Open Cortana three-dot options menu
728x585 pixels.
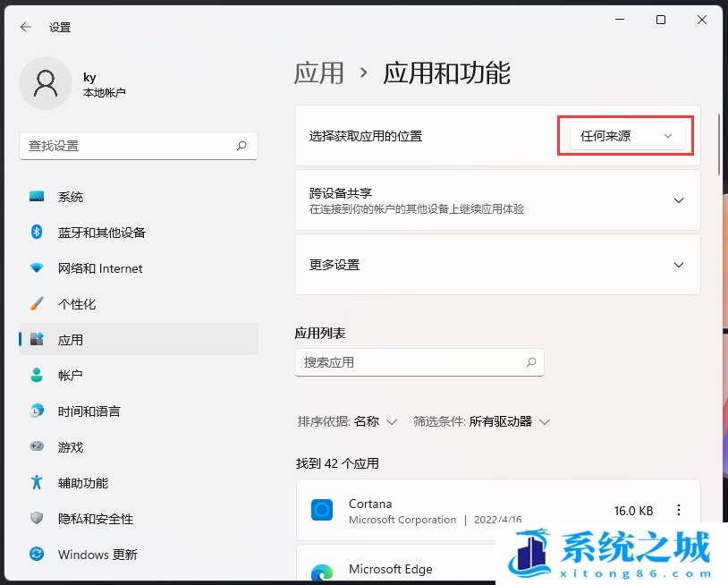coord(679,511)
